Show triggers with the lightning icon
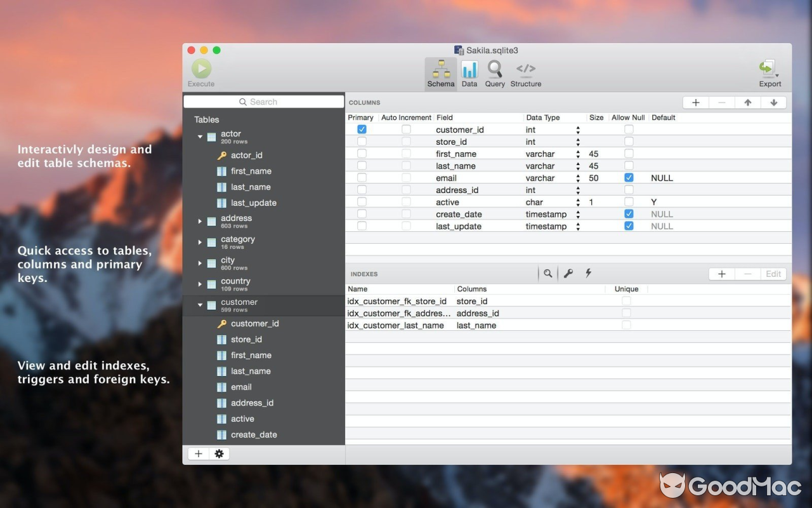 [588, 273]
